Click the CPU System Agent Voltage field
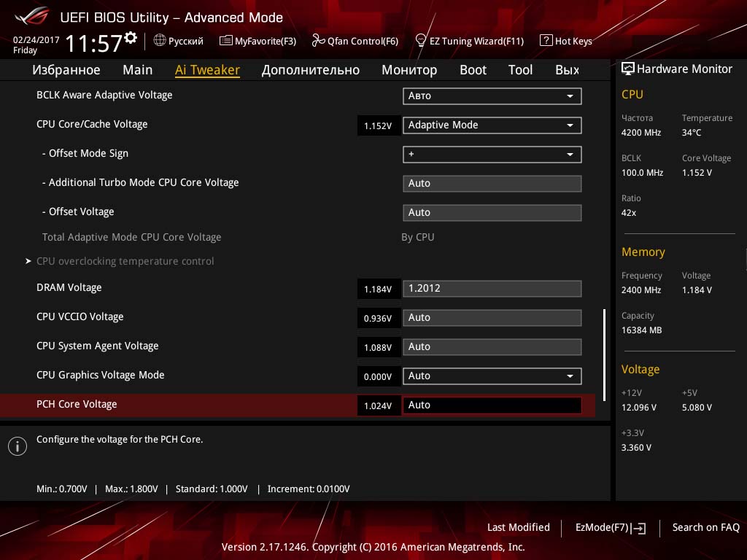Image resolution: width=747 pixels, height=560 pixels. point(492,346)
